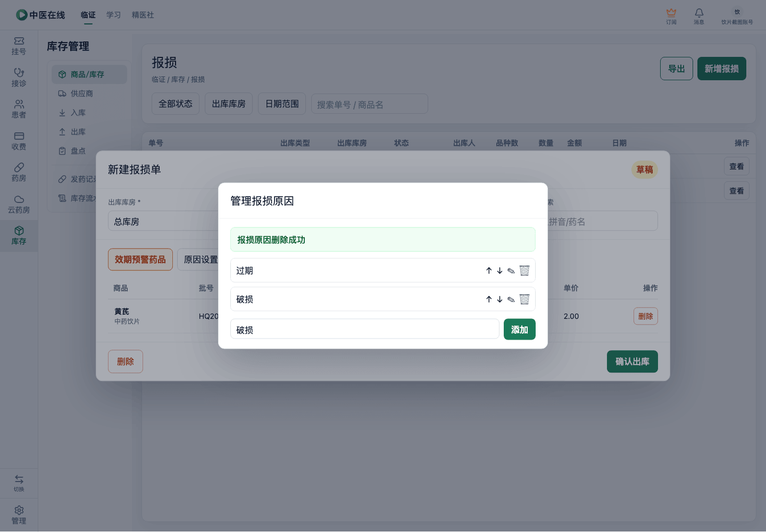Open 挂号 in the sidebar

tap(19, 46)
